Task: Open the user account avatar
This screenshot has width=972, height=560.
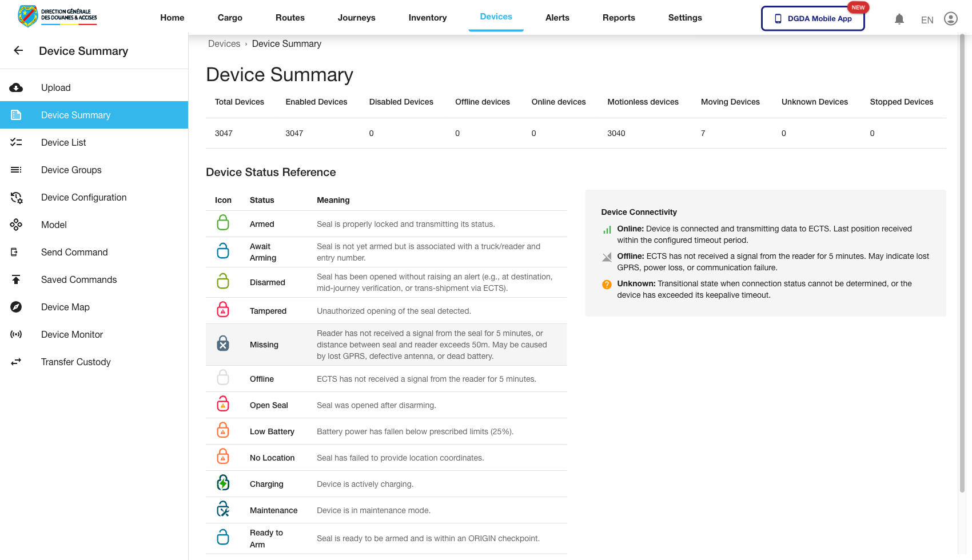Action: (x=951, y=18)
